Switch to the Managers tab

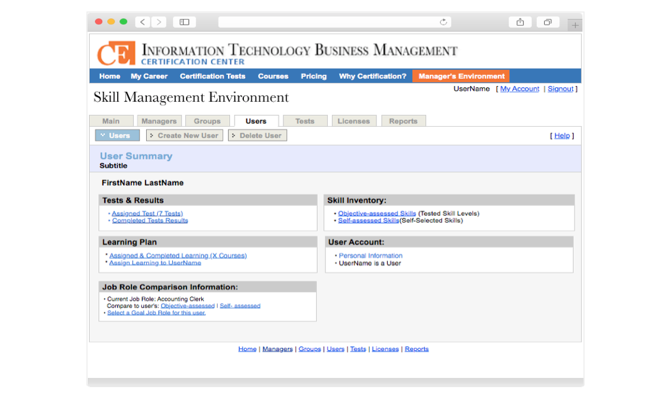(x=158, y=121)
